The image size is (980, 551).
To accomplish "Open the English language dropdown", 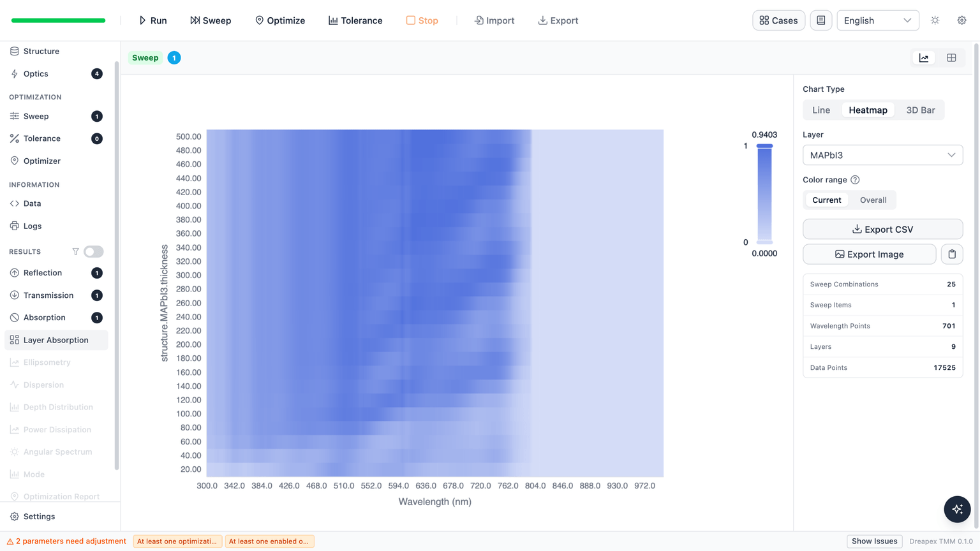I will pyautogui.click(x=877, y=20).
